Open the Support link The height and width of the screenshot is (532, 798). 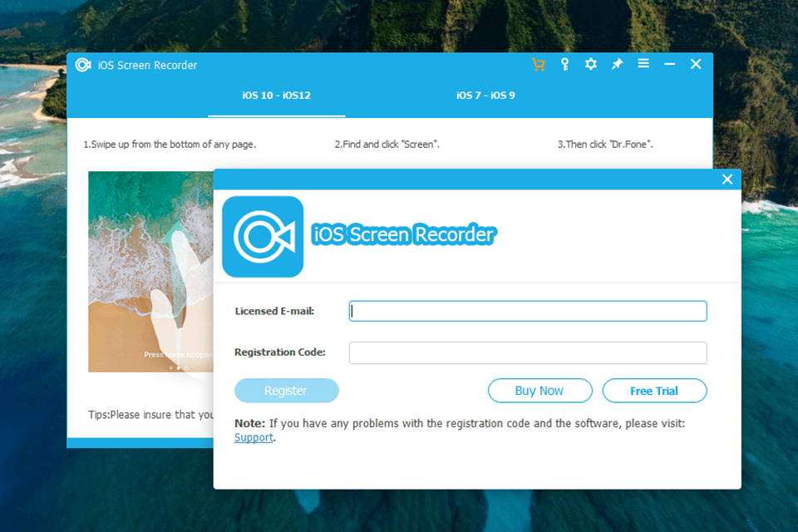[254, 438]
